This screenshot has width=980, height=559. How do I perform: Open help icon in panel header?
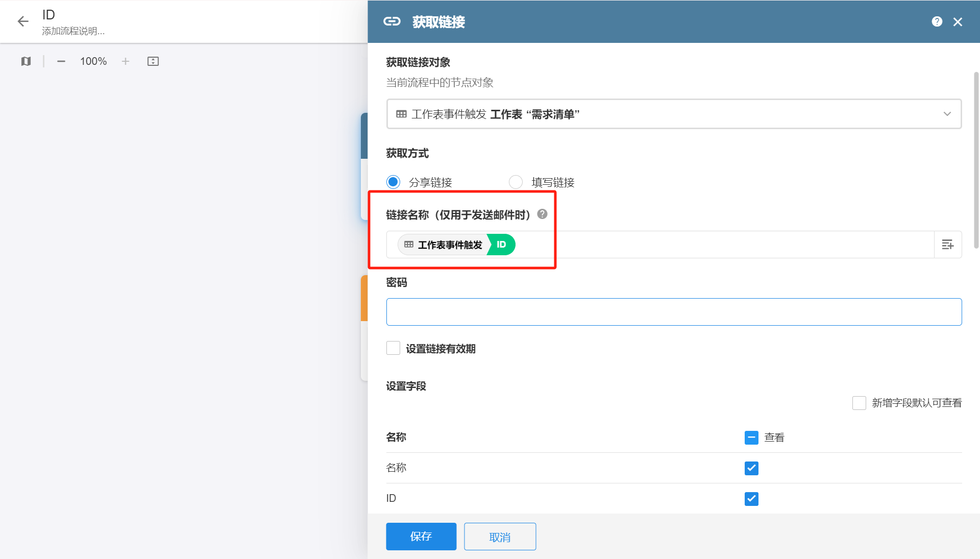pos(937,21)
